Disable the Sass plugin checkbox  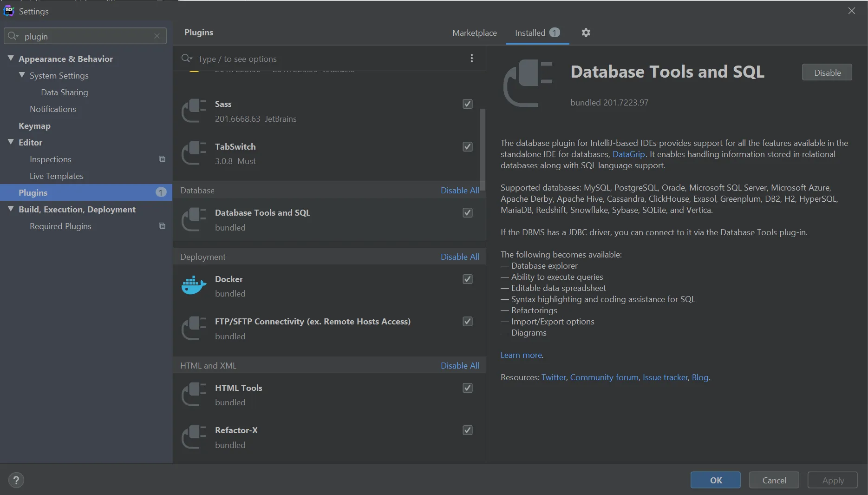467,104
